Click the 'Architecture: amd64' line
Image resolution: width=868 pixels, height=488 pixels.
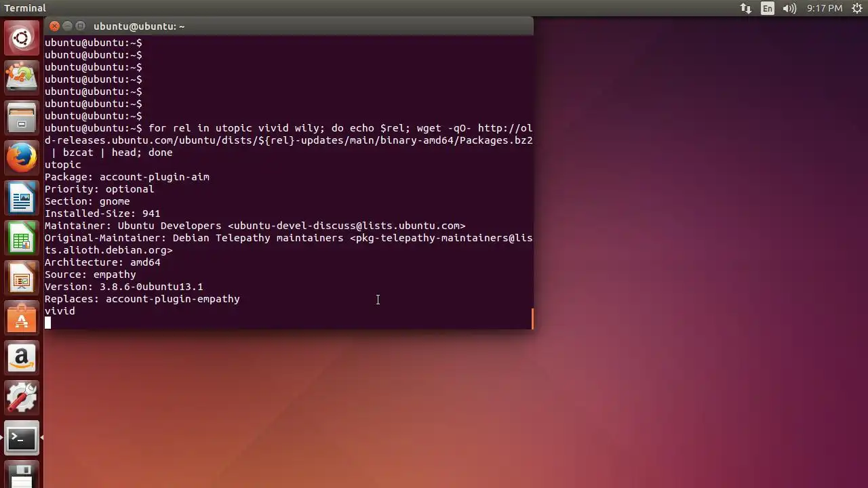[102, 262]
